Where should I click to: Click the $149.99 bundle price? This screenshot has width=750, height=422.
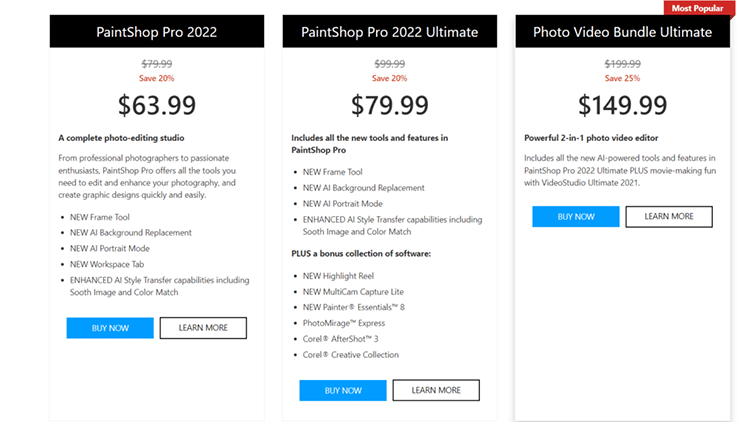point(623,104)
